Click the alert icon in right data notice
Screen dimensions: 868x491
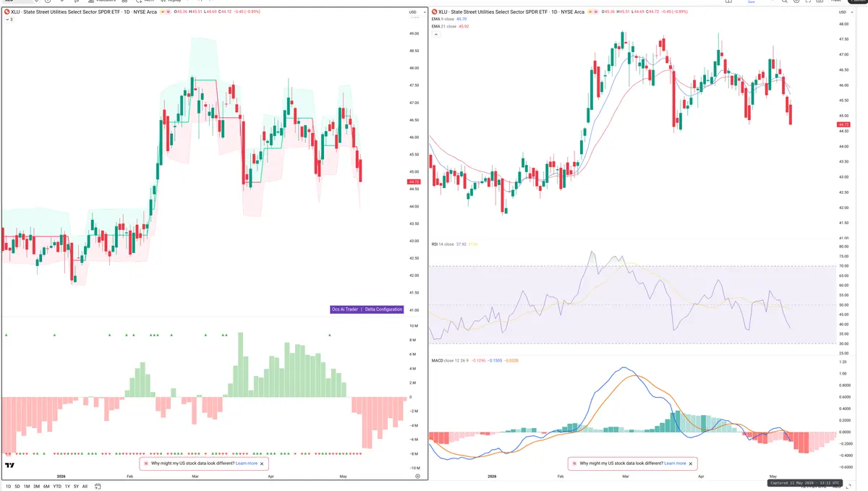tap(574, 463)
